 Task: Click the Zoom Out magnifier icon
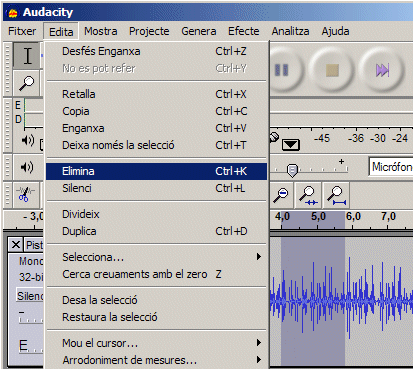point(281,195)
